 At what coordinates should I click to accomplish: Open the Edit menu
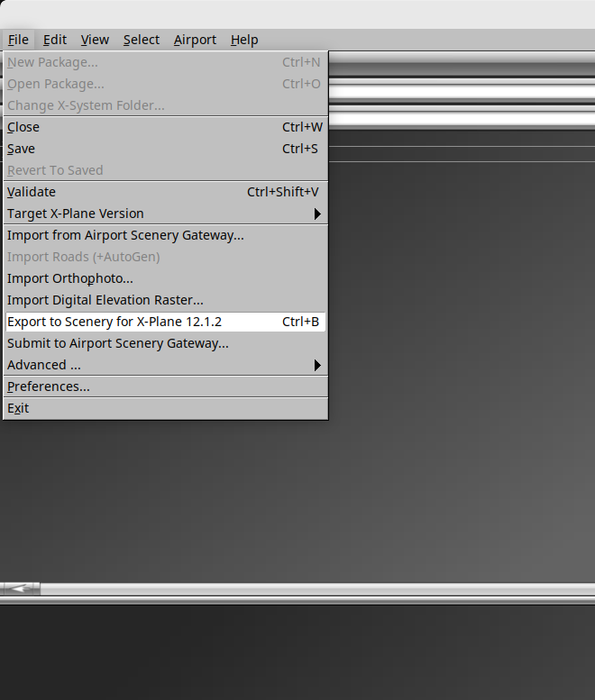(54, 40)
